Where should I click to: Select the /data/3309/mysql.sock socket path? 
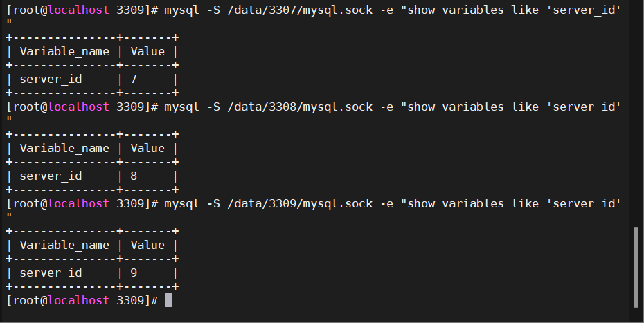pyautogui.click(x=300, y=203)
